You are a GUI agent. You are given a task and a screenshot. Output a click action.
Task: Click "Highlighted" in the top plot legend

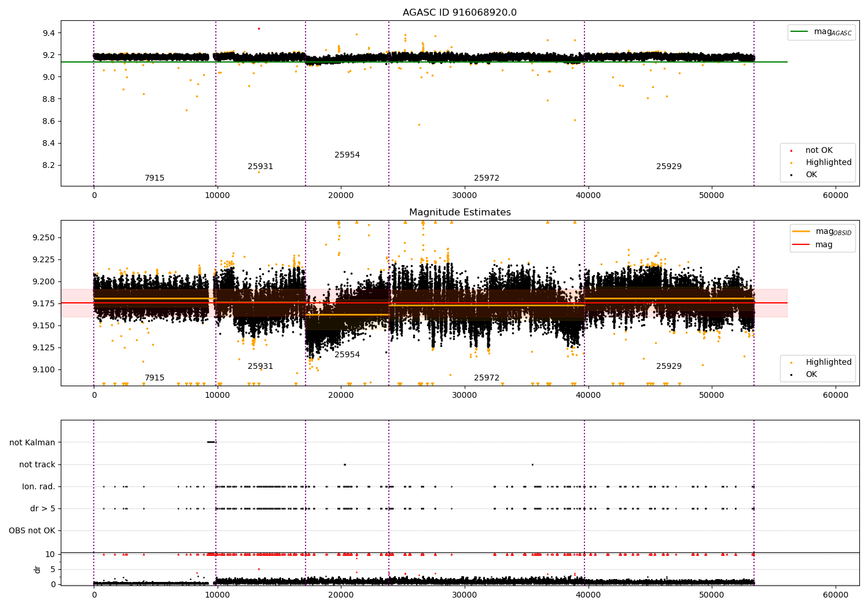coord(822,163)
